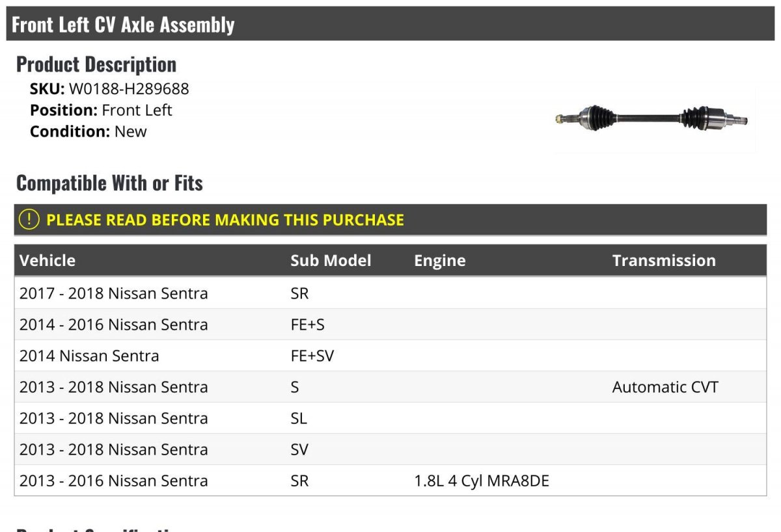781x532 pixels.
Task: Click the Please Read Before Purchase banner
Action: 225,220
